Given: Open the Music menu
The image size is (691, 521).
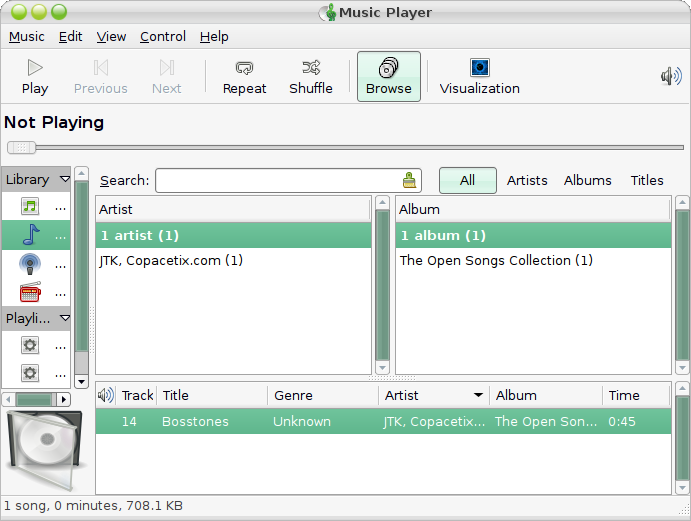Looking at the screenshot, I should click(x=27, y=36).
